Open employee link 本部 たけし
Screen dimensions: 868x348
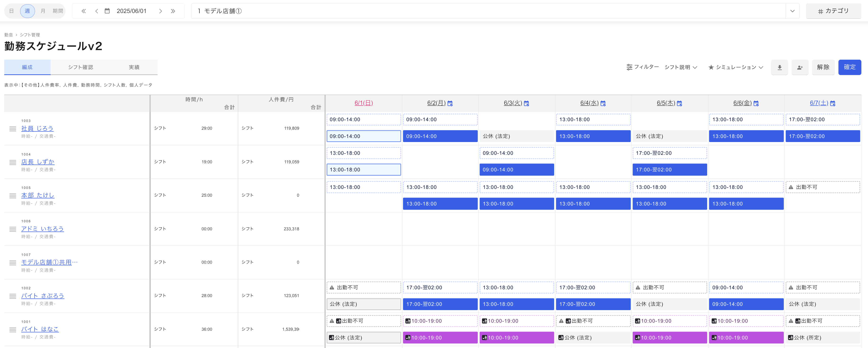[37, 195]
